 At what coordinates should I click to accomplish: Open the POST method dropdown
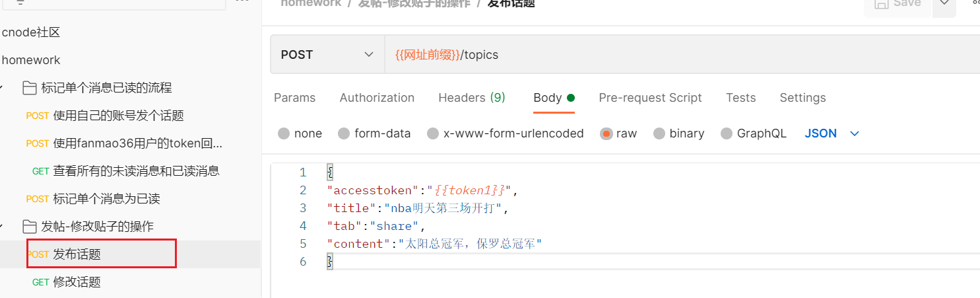(327, 55)
